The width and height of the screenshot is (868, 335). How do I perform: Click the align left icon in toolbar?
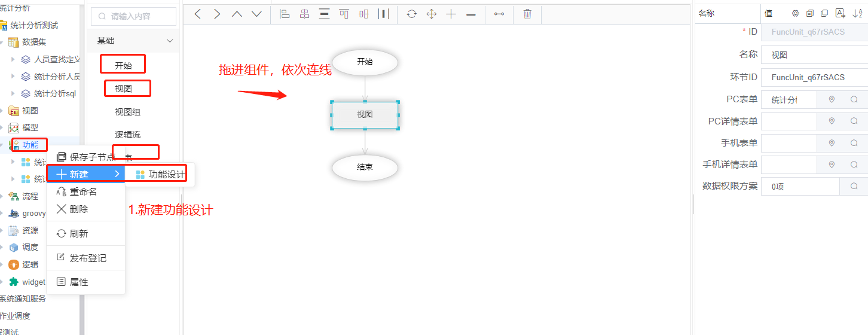click(x=285, y=14)
